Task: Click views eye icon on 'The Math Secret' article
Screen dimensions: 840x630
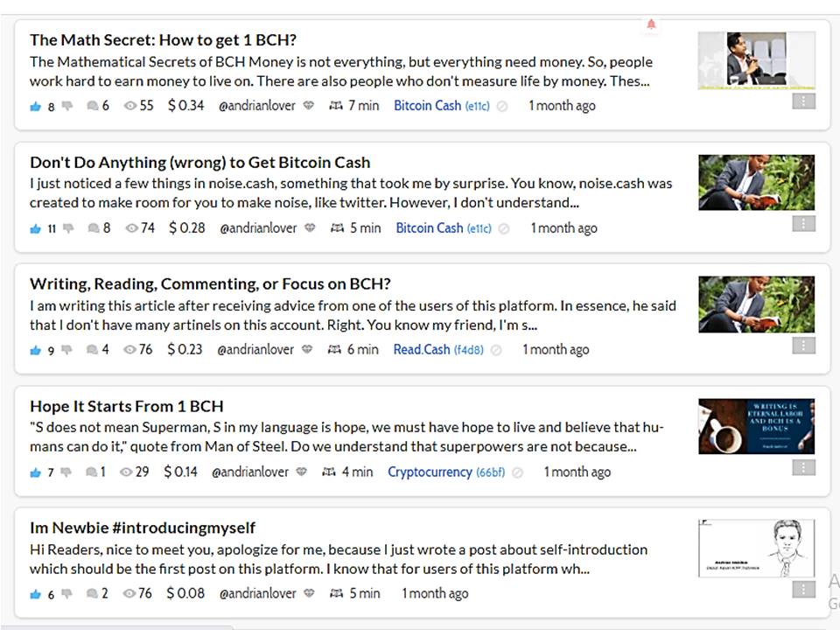Action: tap(129, 106)
